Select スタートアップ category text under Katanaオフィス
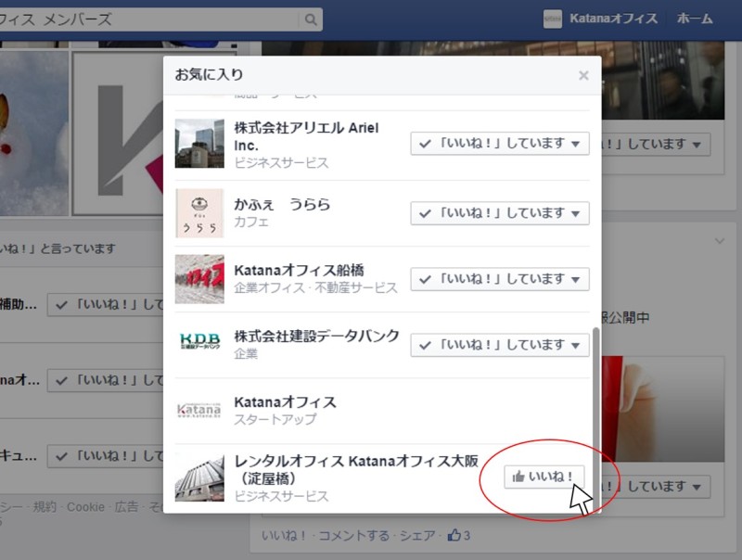This screenshot has height=560, width=742. [x=275, y=419]
